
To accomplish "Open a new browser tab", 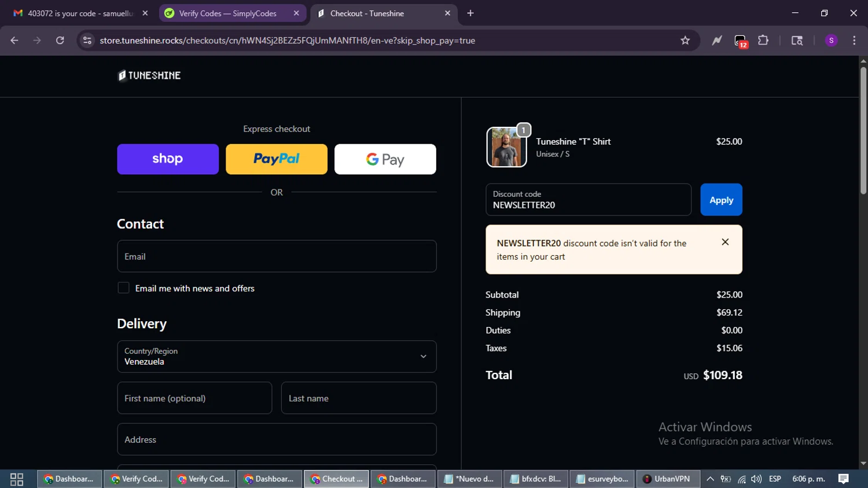I will point(470,13).
